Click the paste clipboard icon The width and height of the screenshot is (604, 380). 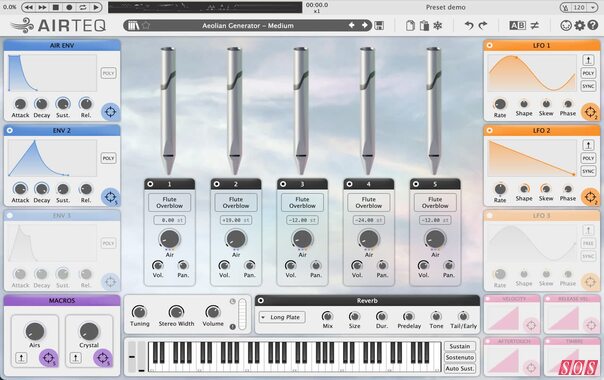click(x=424, y=26)
